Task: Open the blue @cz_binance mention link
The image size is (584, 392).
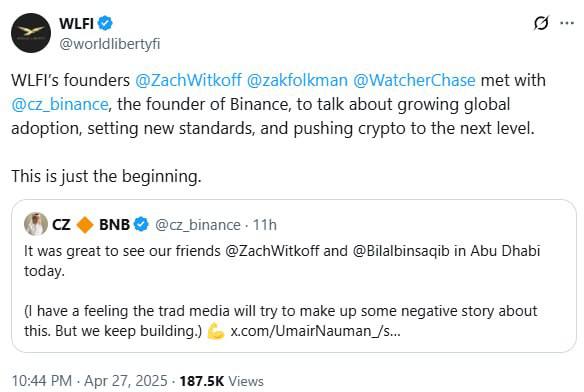Action: click(x=60, y=104)
